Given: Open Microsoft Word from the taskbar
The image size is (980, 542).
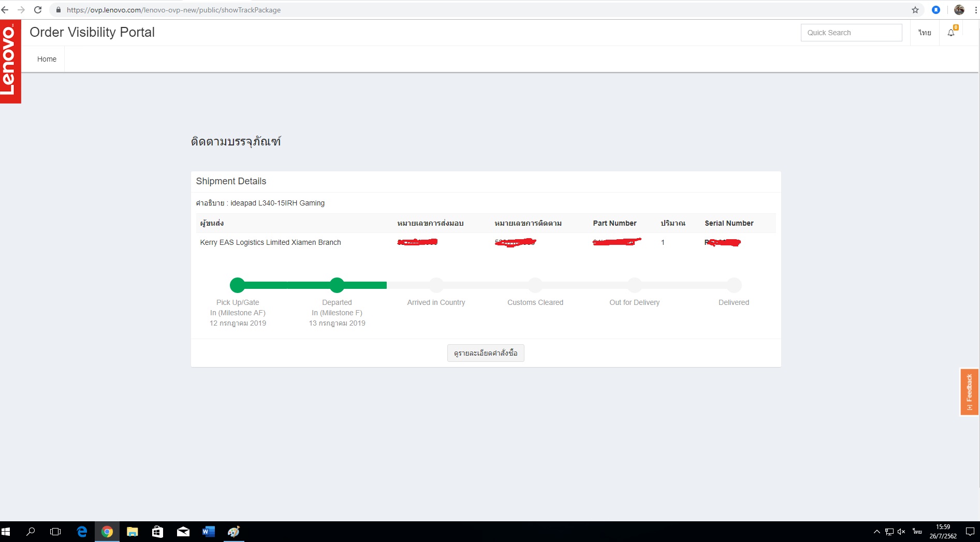Looking at the screenshot, I should coord(209,532).
